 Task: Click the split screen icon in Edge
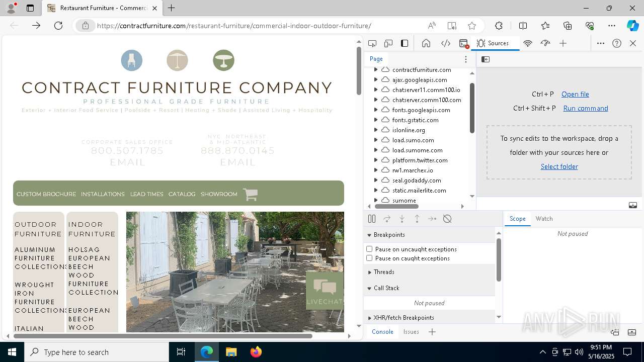click(x=523, y=26)
